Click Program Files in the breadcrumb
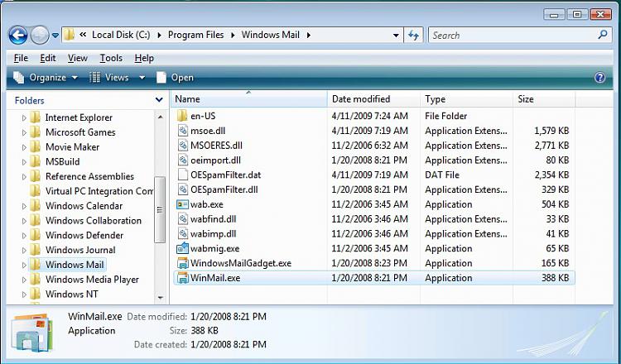The width and height of the screenshot is (621, 364). pyautogui.click(x=195, y=35)
